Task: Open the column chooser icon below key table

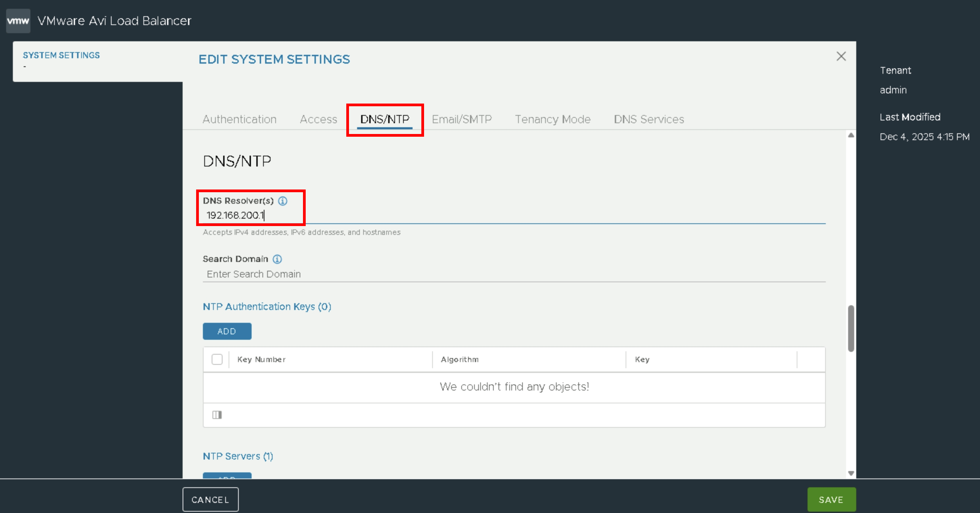Action: coord(217,415)
